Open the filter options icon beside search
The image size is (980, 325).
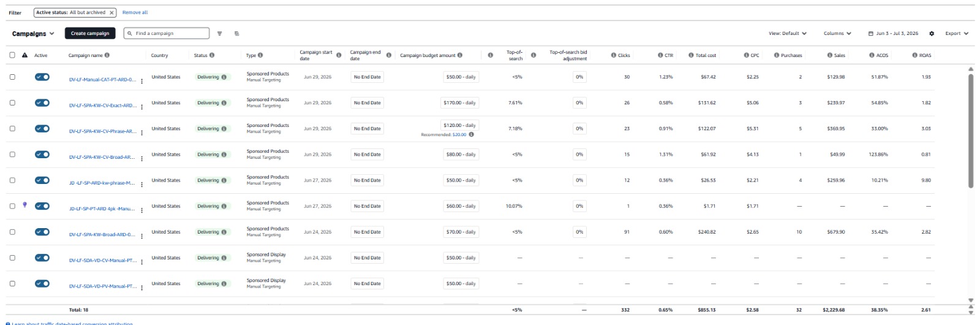[x=219, y=34]
